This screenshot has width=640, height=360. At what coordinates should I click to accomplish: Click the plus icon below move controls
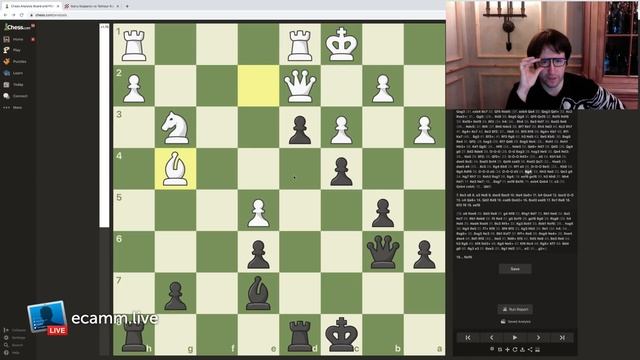point(507,349)
